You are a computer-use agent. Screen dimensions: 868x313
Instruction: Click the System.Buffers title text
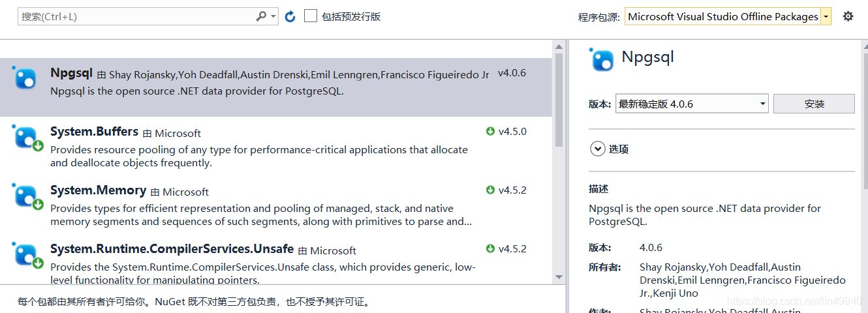pyautogui.click(x=94, y=132)
